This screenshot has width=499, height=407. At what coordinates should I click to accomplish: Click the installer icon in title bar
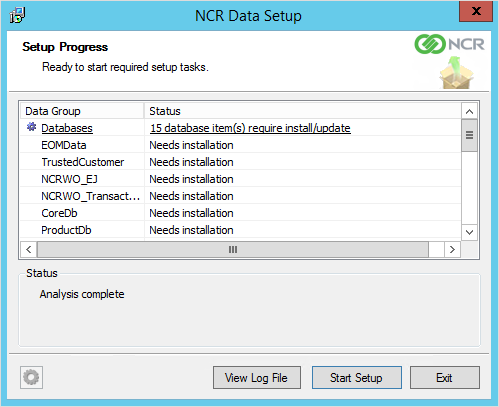pyautogui.click(x=17, y=15)
